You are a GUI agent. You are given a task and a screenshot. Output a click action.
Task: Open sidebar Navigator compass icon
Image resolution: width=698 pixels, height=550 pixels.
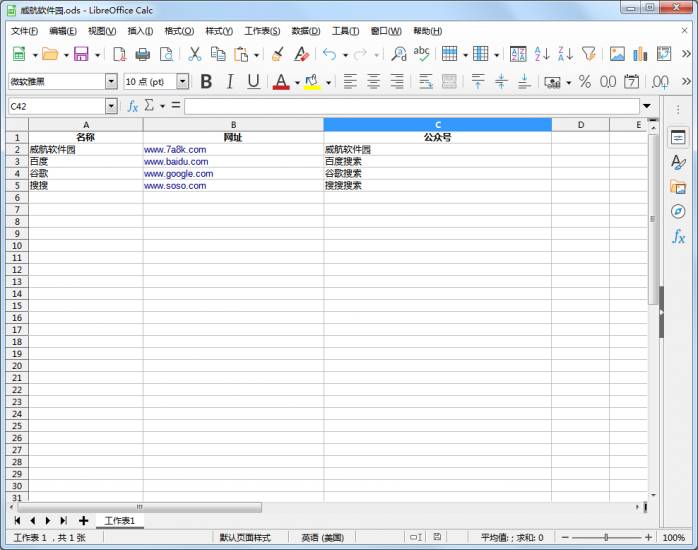[x=678, y=211]
